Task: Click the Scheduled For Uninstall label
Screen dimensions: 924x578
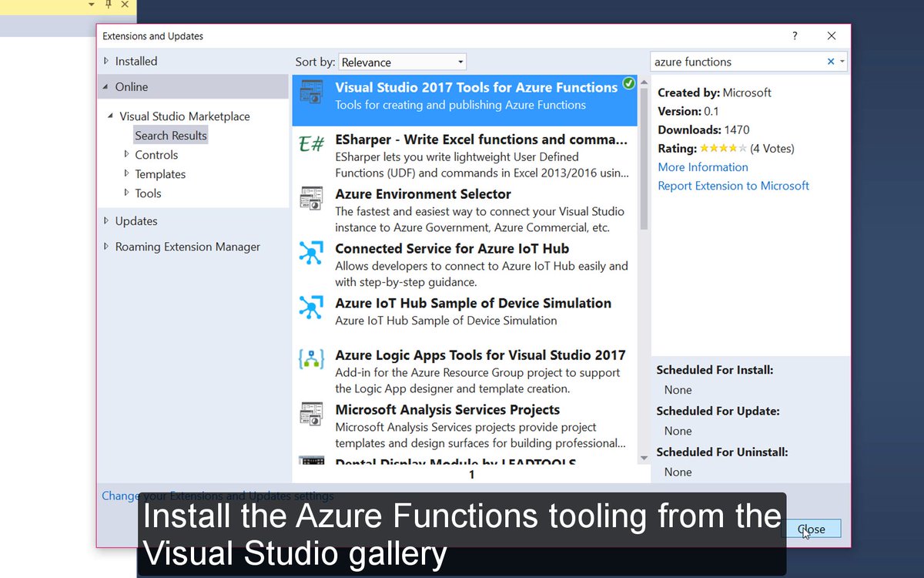Action: coord(721,452)
